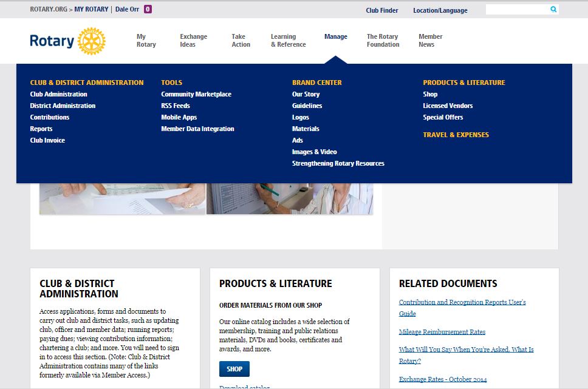Open the notification count badge

tap(148, 9)
